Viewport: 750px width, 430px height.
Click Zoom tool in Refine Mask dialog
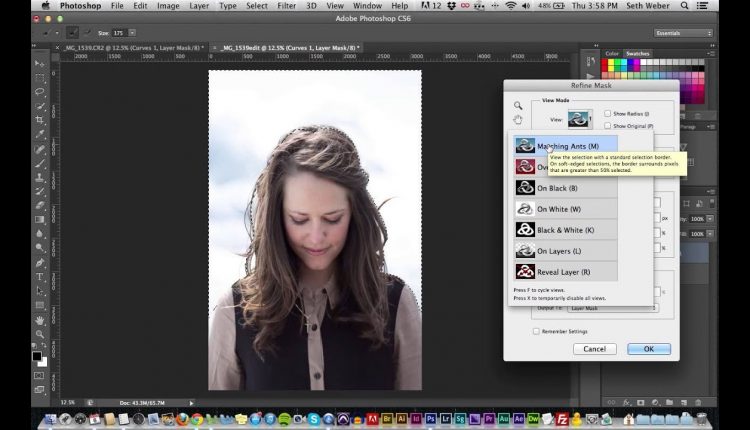(x=518, y=106)
